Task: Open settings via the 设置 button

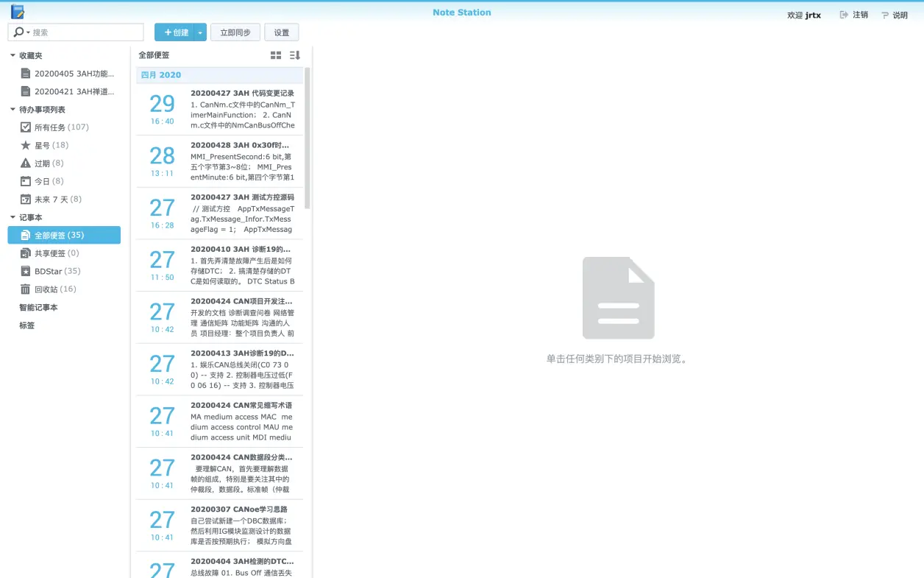Action: pyautogui.click(x=280, y=32)
